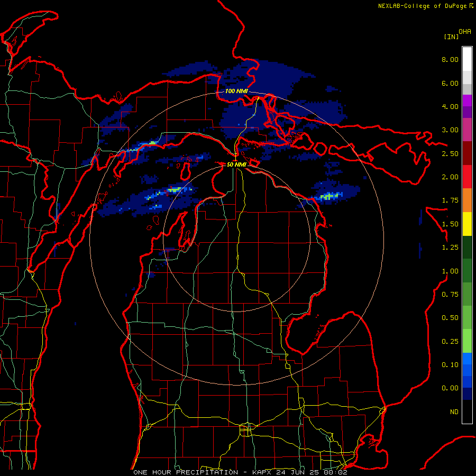Click the [IN] units label

pyautogui.click(x=451, y=36)
